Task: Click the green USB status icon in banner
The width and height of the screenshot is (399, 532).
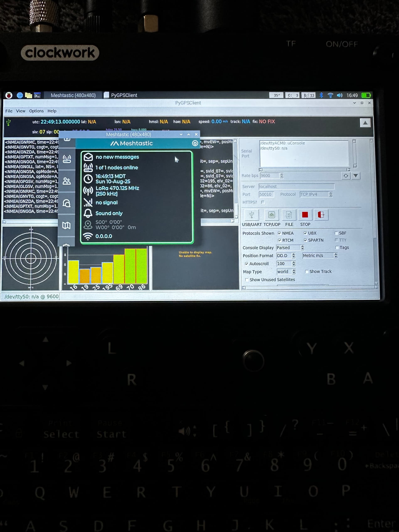Action: click(x=9, y=122)
